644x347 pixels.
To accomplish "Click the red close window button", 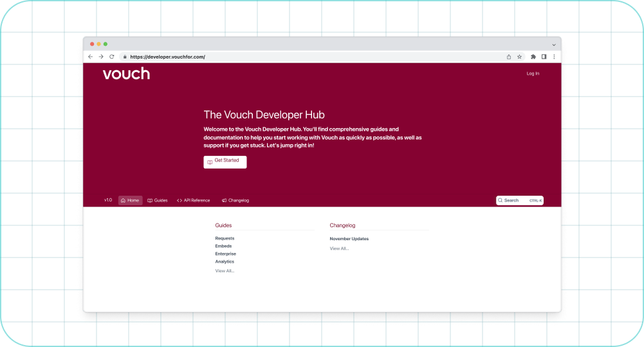I will 92,44.
